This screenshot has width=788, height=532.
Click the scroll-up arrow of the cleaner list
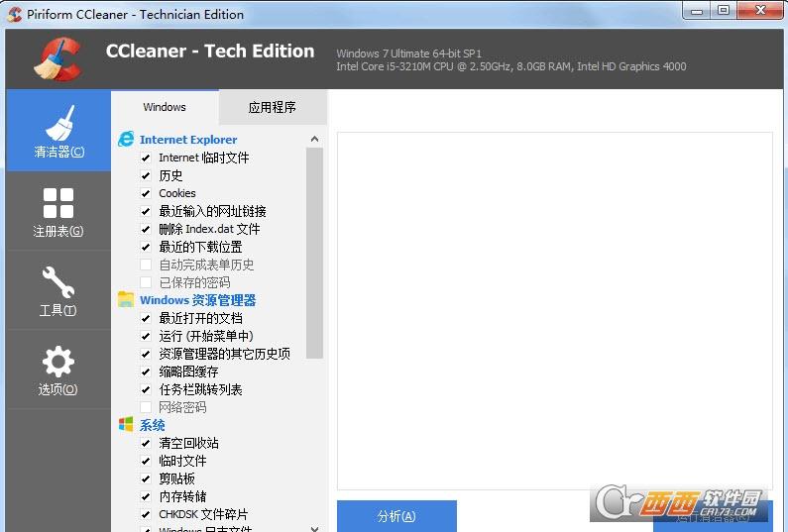[314, 139]
